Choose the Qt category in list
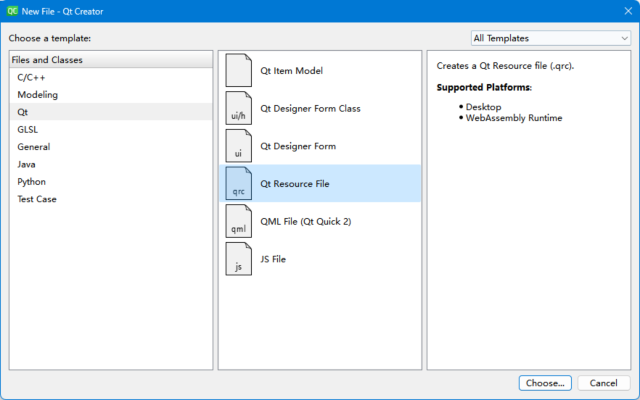This screenshot has width=640, height=400. pyautogui.click(x=23, y=112)
